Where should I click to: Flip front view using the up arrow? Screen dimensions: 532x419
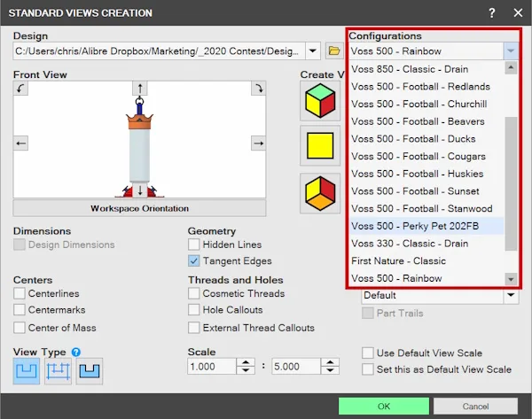tap(140, 89)
